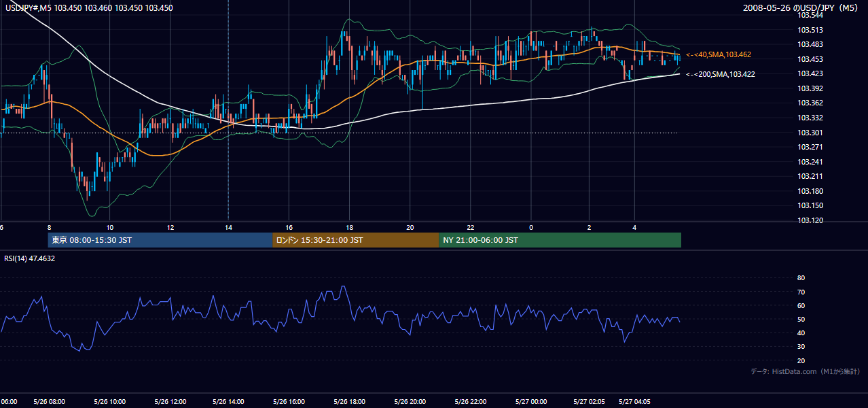868x408 pixels.
Task: Select the 東京 08:00-15:30 JST session bar
Action: pyautogui.click(x=160, y=240)
